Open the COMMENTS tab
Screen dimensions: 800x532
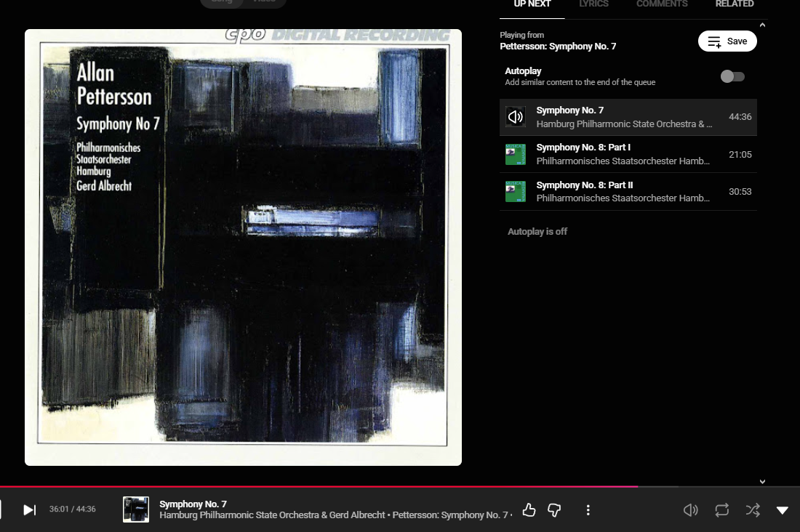[x=662, y=4]
